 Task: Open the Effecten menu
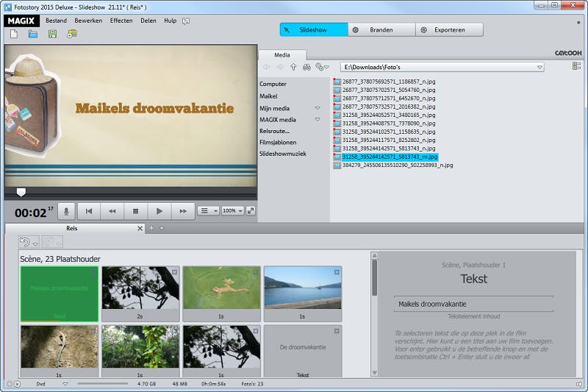pyautogui.click(x=121, y=21)
